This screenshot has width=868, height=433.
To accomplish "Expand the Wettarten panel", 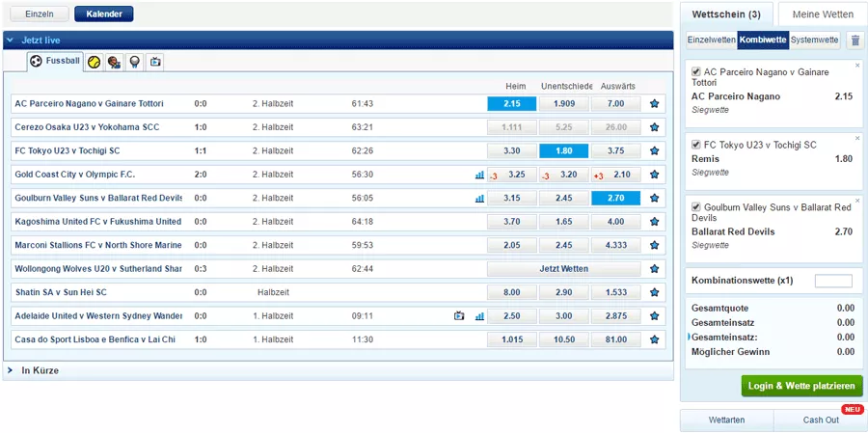I will click(x=726, y=420).
